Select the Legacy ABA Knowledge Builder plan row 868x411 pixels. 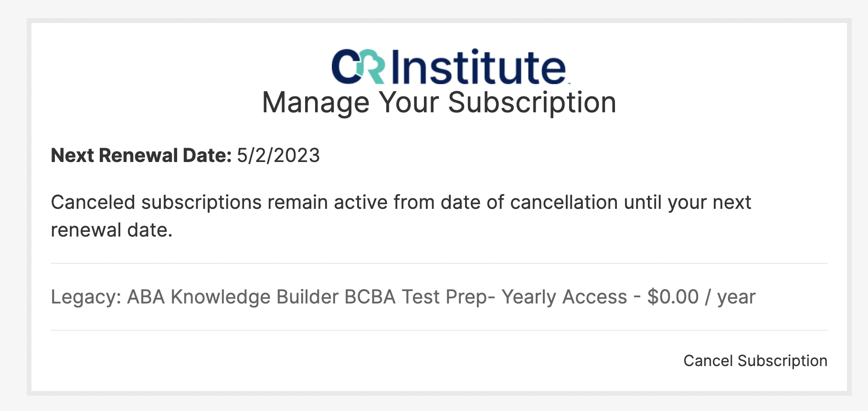(x=402, y=297)
